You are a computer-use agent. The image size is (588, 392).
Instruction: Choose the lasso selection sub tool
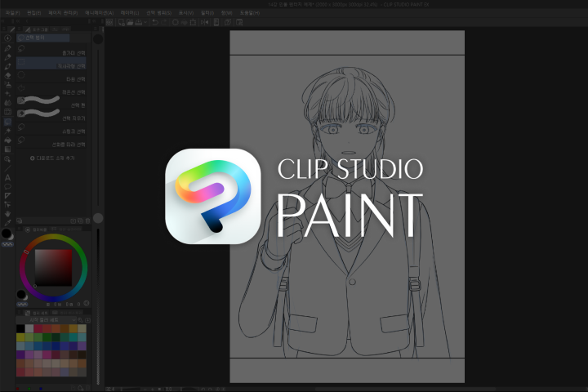tap(51, 51)
